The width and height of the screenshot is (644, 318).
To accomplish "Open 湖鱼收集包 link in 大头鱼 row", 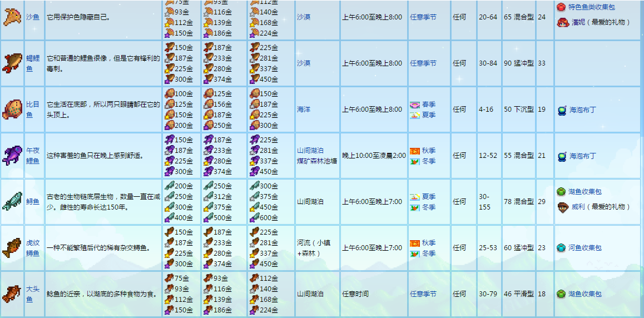I will pos(585,294).
